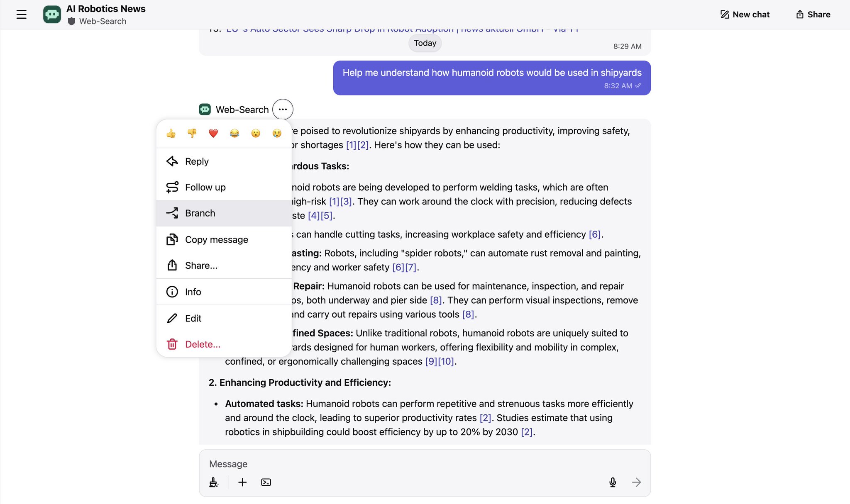The image size is (850, 504).
Task: React with surprised face emoji
Action: pos(256,133)
